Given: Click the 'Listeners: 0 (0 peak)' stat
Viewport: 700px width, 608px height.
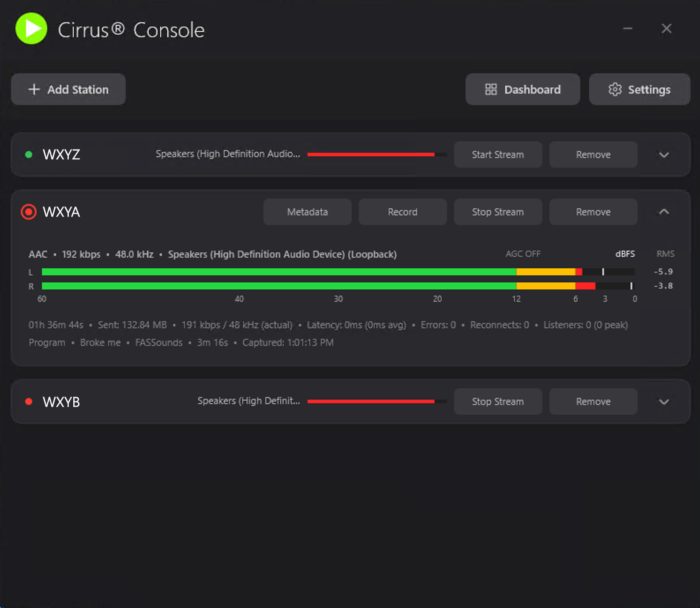Looking at the screenshot, I should pos(586,325).
